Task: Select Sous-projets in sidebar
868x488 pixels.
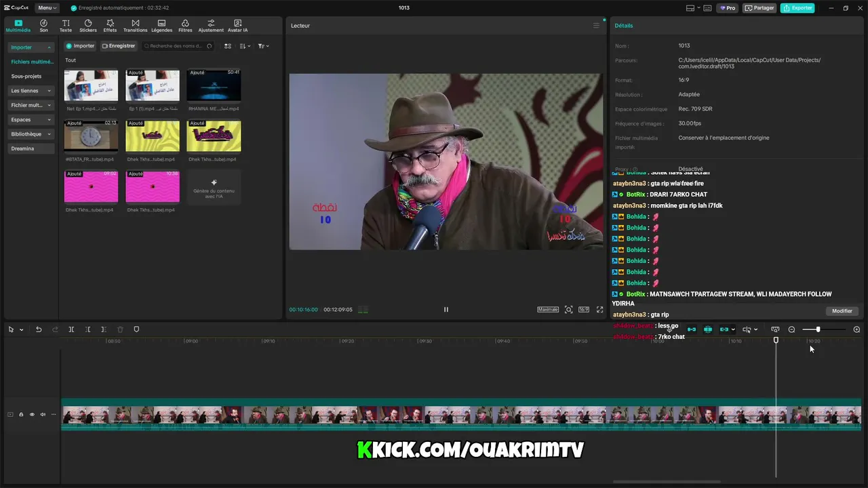Action: pos(26,77)
